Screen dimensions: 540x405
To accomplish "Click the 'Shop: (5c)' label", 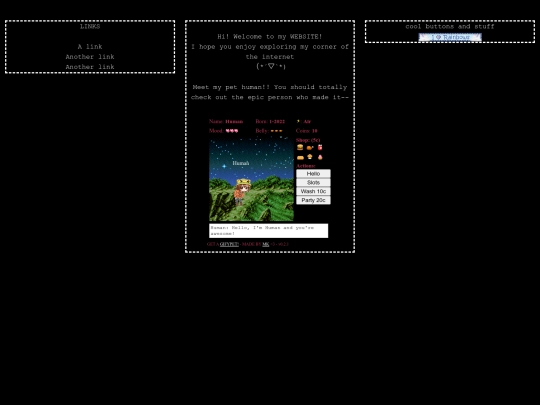I will [308, 140].
